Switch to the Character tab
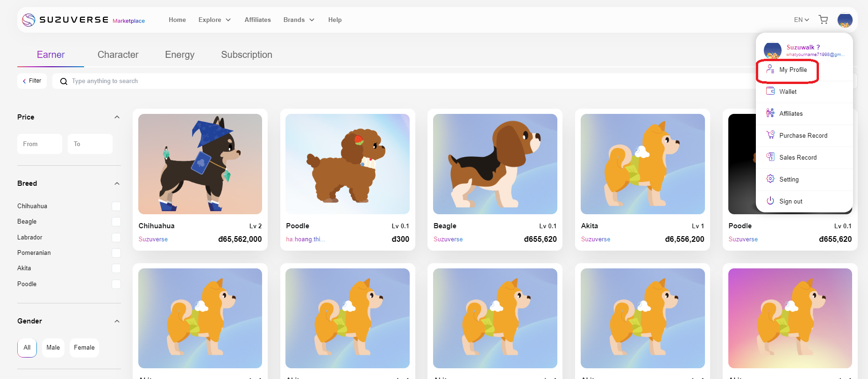 118,55
